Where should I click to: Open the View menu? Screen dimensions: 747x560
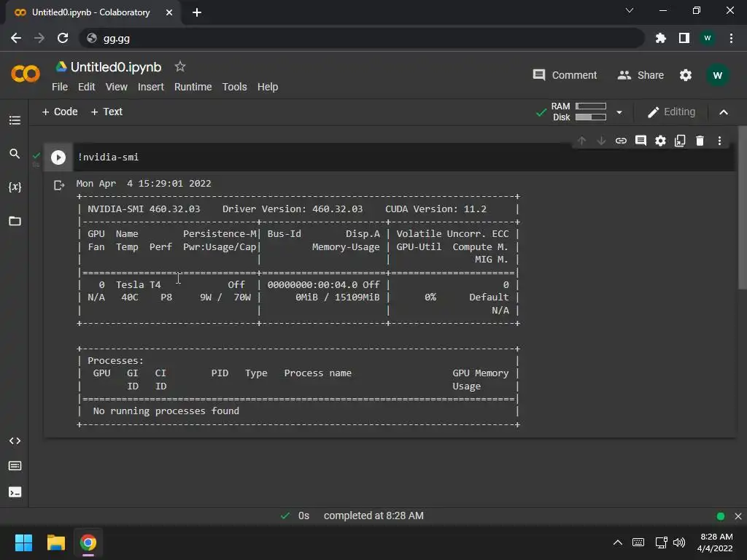click(116, 87)
